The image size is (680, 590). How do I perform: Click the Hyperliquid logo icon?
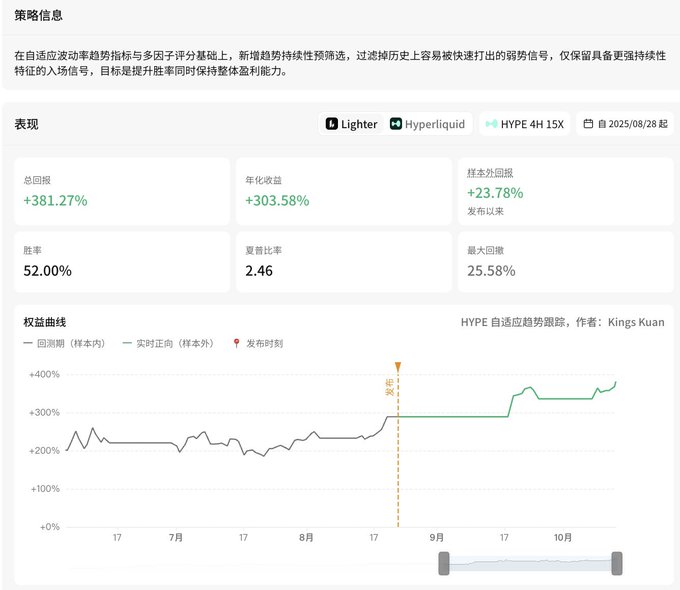click(x=396, y=124)
